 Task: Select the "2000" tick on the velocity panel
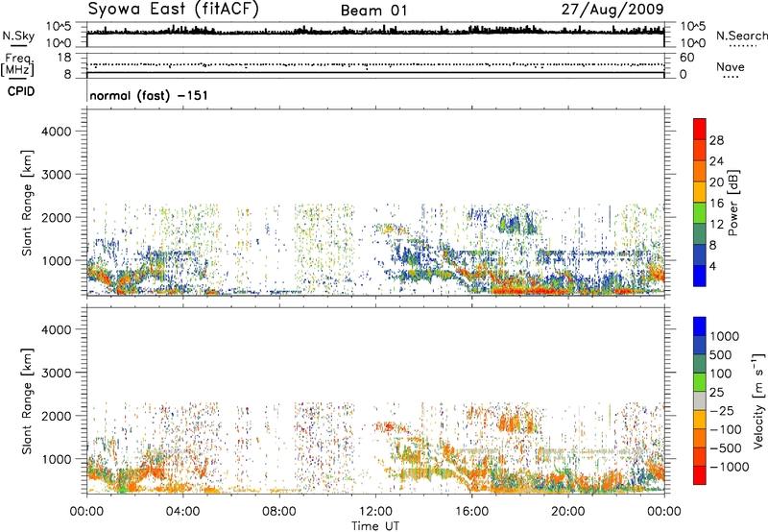click(57, 416)
